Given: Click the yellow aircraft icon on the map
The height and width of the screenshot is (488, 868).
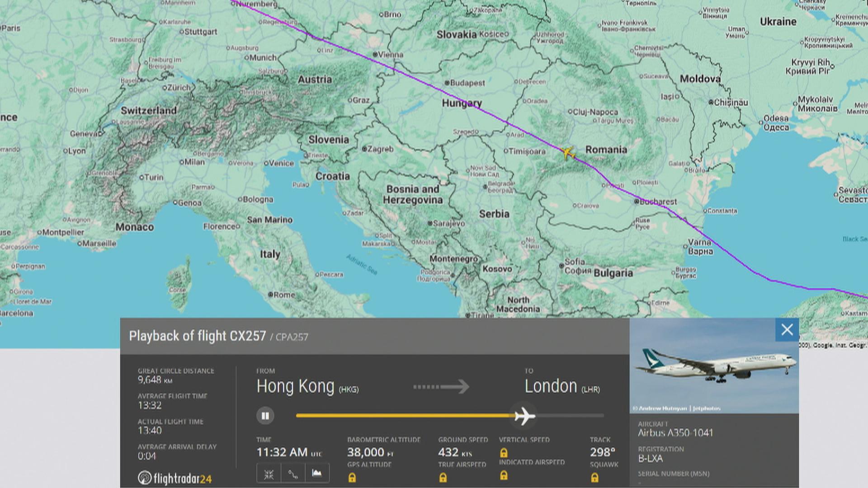Looking at the screenshot, I should click(567, 153).
